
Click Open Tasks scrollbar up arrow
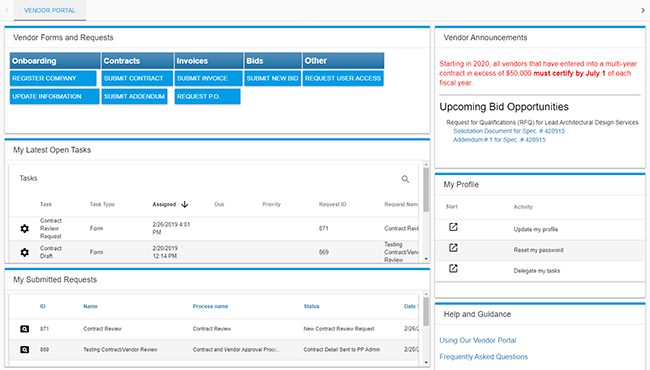426,164
